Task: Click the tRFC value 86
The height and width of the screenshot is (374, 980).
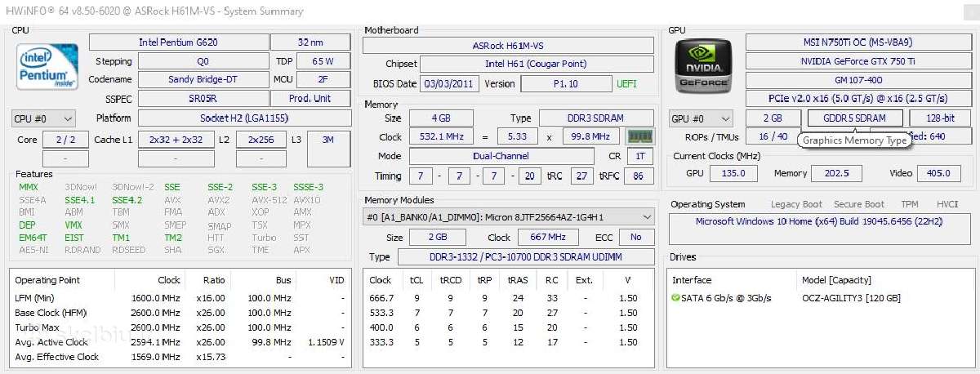Action: [x=638, y=176]
